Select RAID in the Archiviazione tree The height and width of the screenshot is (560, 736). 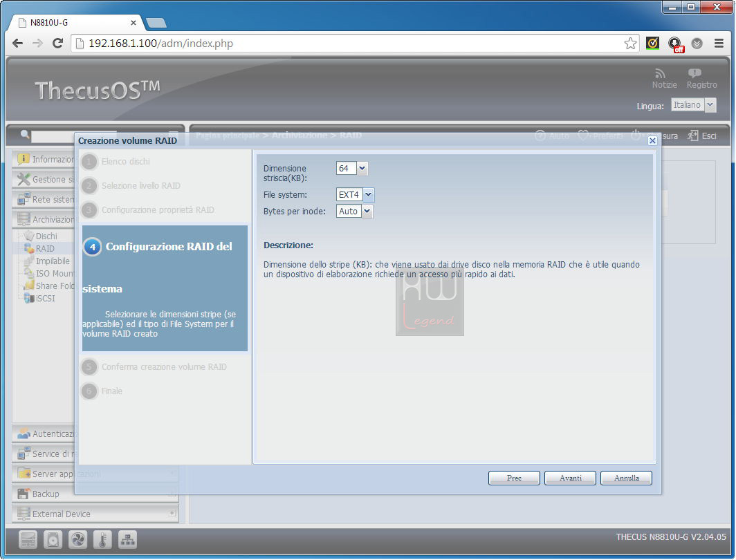pos(44,249)
